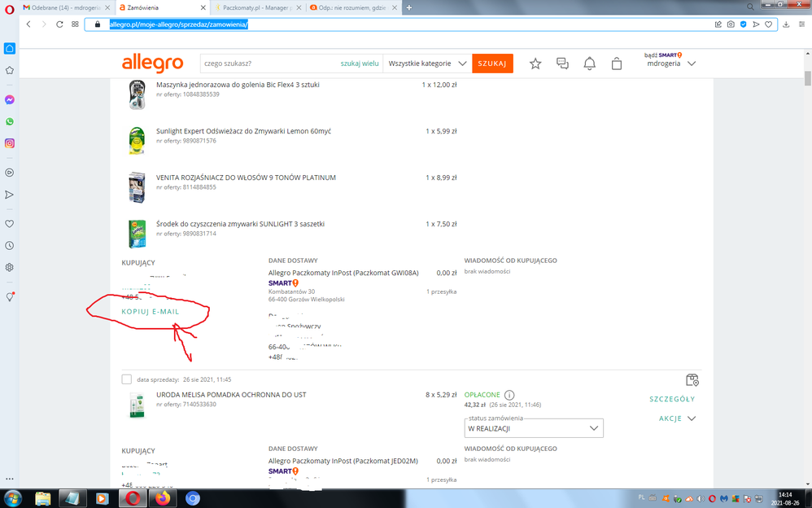The width and height of the screenshot is (812, 508).
Task: Open Środek do czyszczenia zmywarki thumbnail
Action: (137, 234)
